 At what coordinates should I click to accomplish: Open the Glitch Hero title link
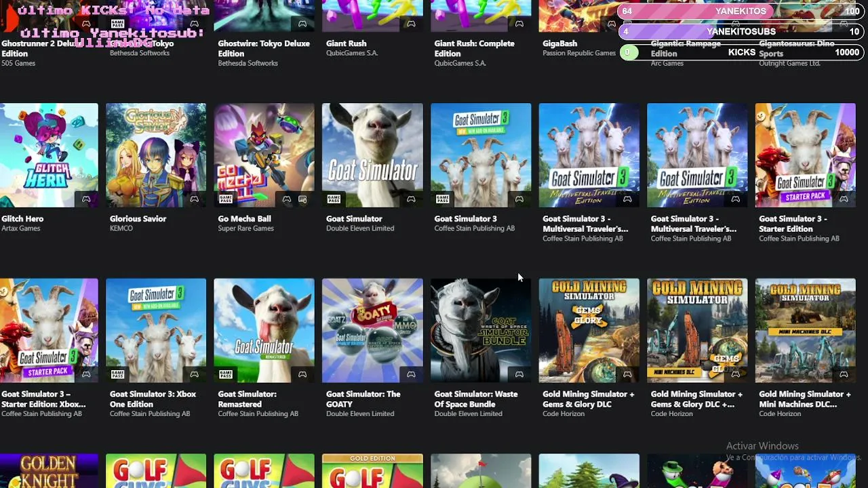tap(22, 219)
